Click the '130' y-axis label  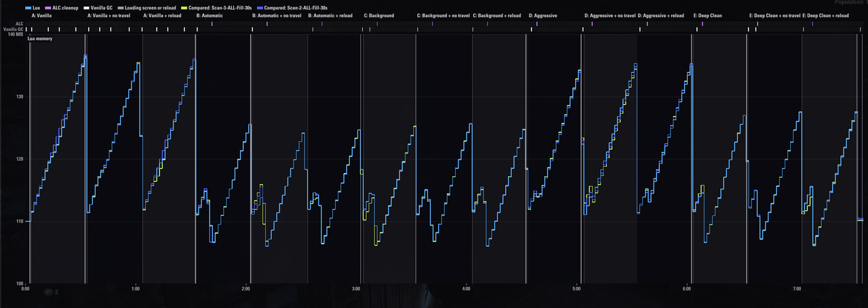pos(20,97)
